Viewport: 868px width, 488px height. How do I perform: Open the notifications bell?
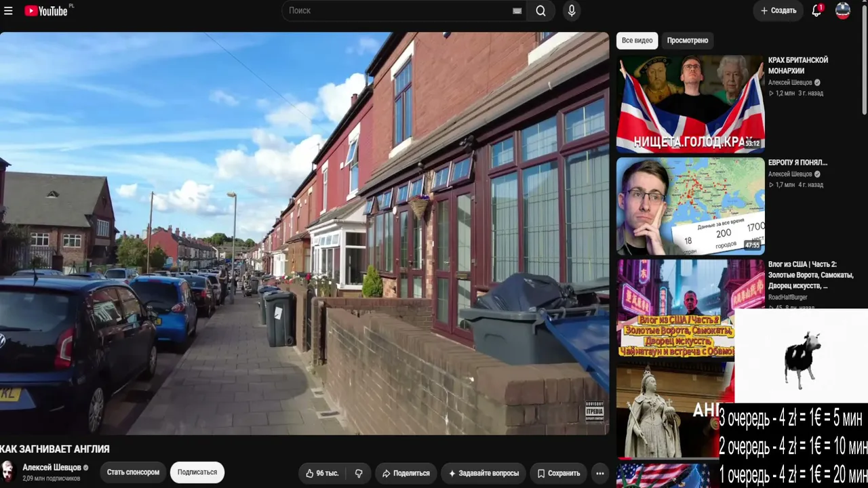[x=816, y=11]
